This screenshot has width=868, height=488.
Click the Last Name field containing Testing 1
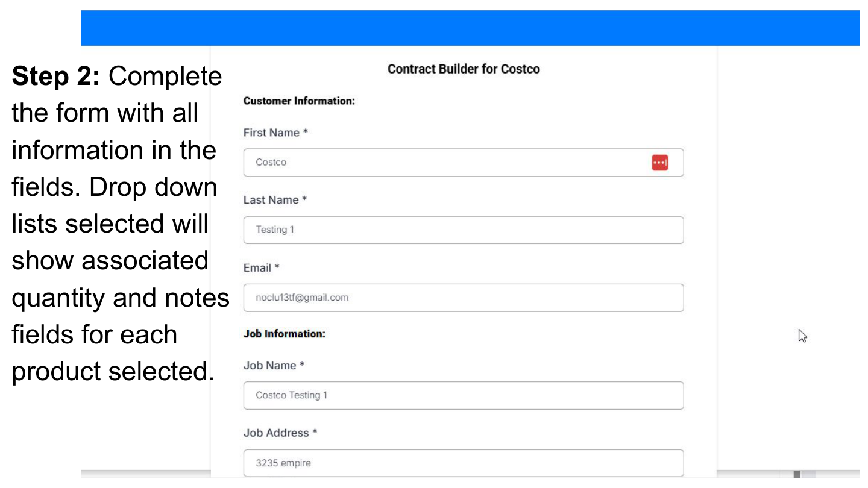(x=464, y=230)
